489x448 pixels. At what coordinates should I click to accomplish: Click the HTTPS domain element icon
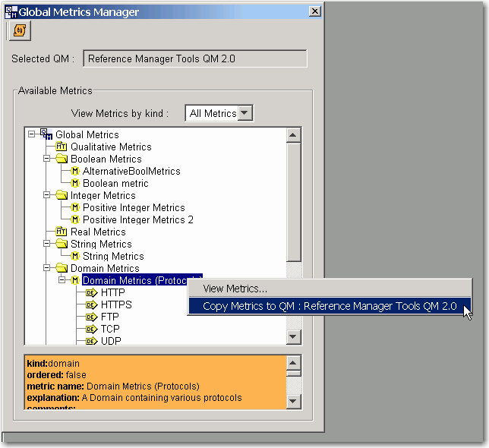pos(91,304)
